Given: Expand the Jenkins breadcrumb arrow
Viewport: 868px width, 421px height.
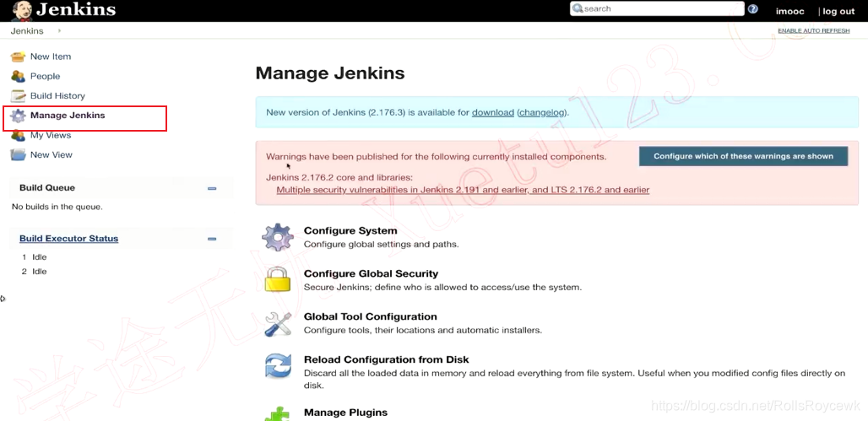Looking at the screenshot, I should (x=59, y=31).
